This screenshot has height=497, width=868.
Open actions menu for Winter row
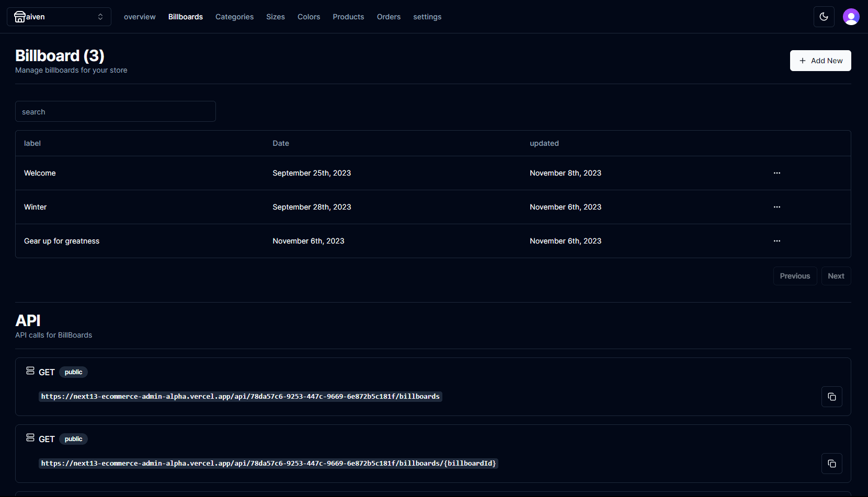click(x=777, y=207)
